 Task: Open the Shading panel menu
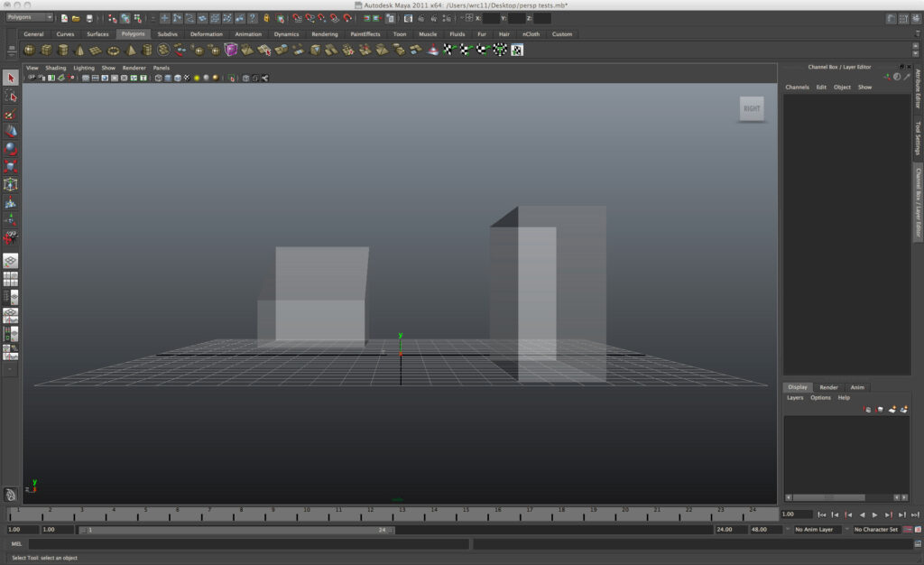(55, 68)
